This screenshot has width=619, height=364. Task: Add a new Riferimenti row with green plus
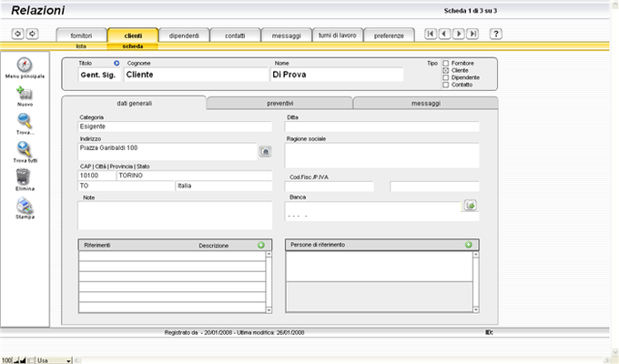(x=261, y=245)
